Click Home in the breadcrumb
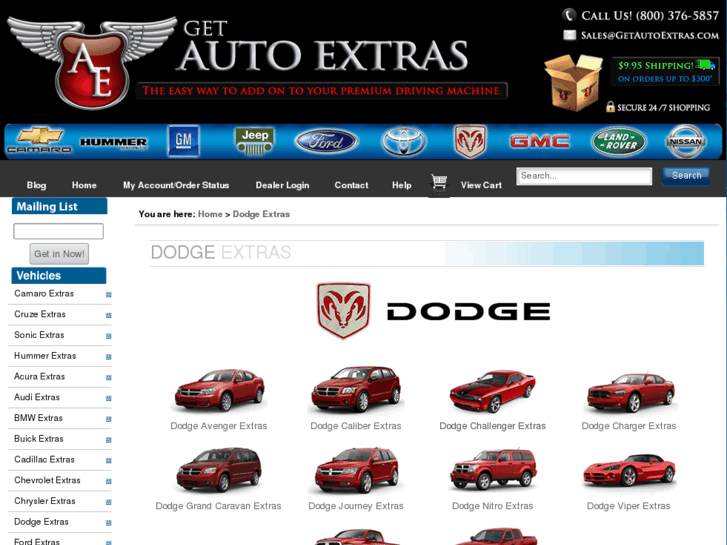Screen dimensions: 727x545 (210, 214)
